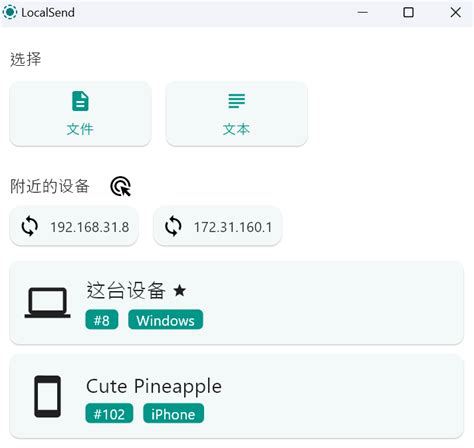Select the 文本 text button
Image resolution: width=474 pixels, height=448 pixels.
(x=236, y=114)
